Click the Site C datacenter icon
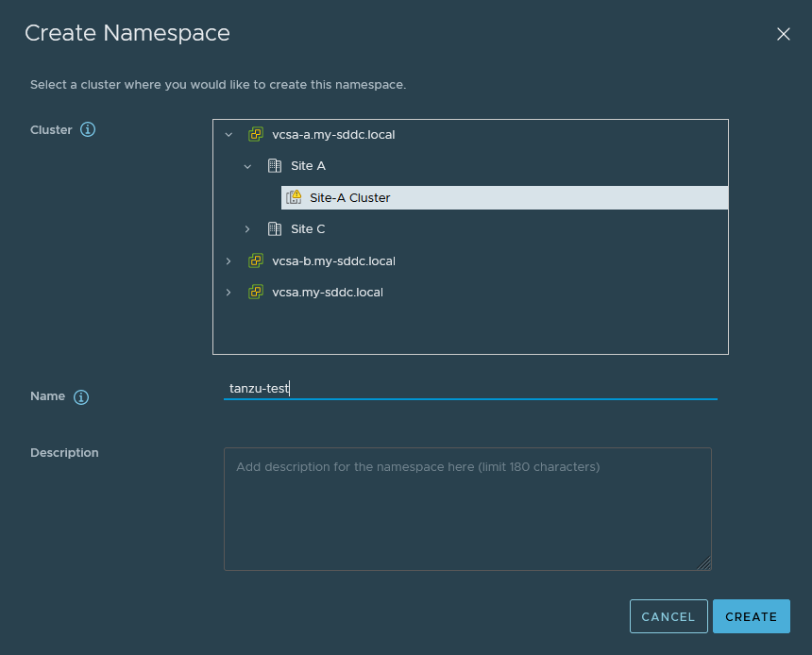812x655 pixels. [x=275, y=229]
